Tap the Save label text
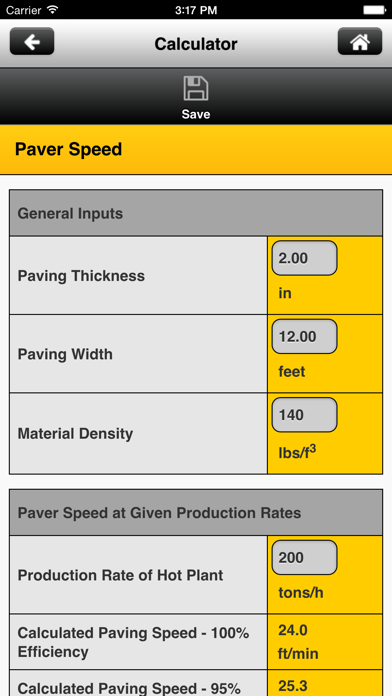This screenshot has height=696, width=392. (x=196, y=114)
